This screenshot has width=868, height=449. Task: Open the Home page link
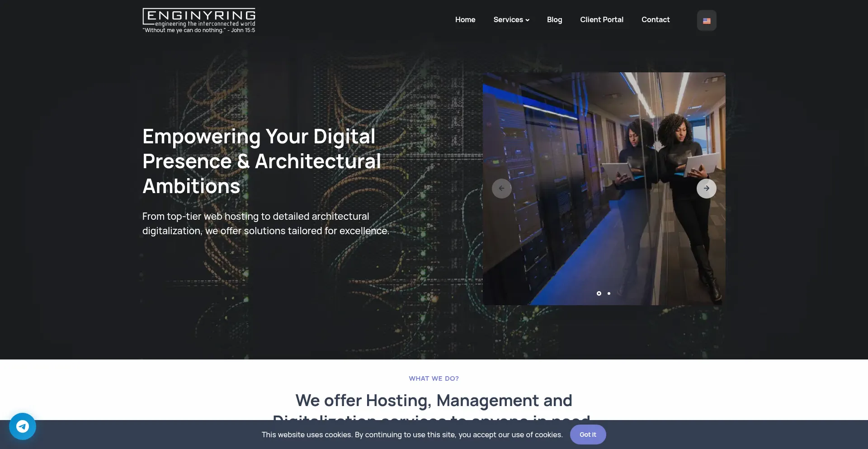(465, 19)
